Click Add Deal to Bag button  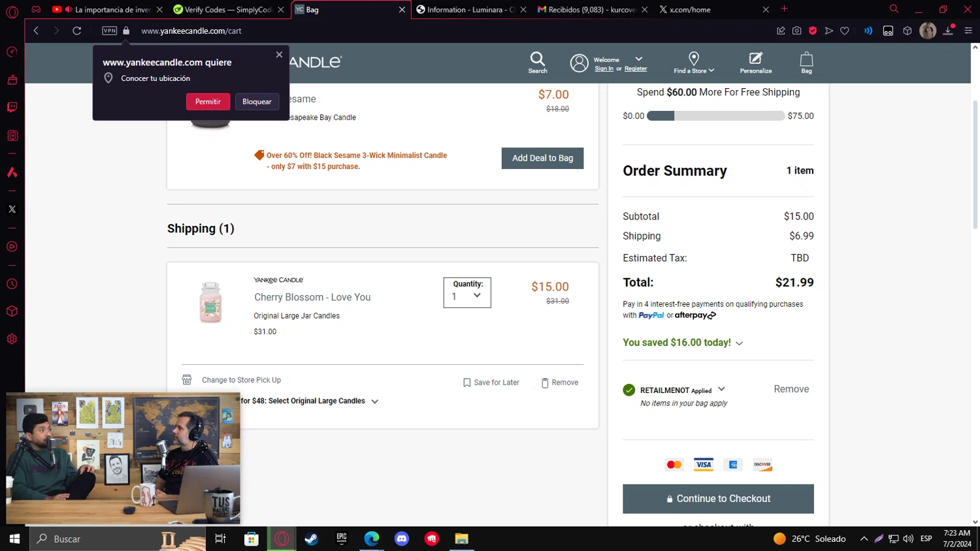[542, 158]
